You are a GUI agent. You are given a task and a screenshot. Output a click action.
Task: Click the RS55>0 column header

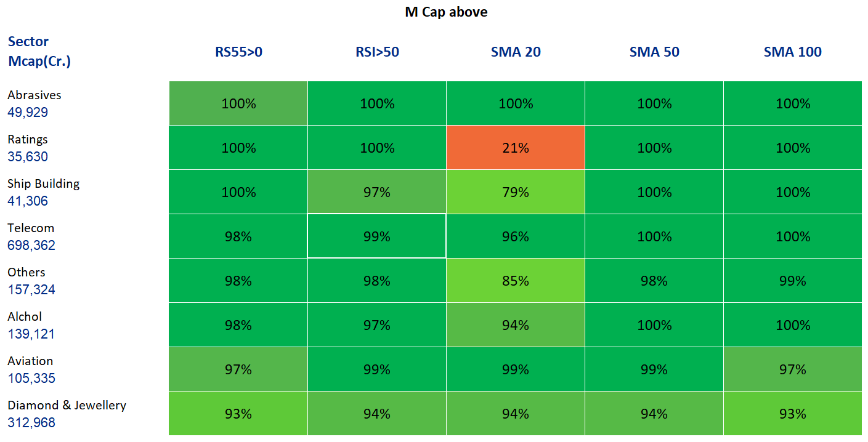(x=238, y=52)
